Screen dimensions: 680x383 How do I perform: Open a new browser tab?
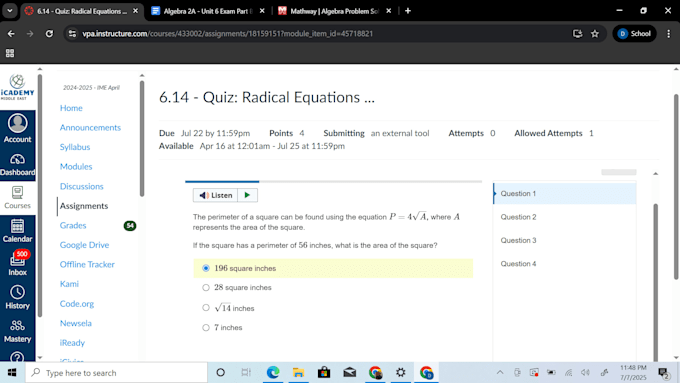(408, 11)
